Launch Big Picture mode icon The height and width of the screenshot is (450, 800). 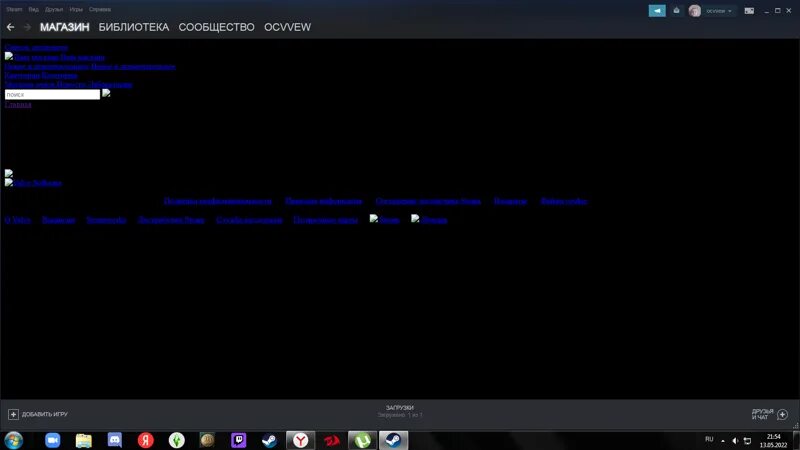point(749,11)
